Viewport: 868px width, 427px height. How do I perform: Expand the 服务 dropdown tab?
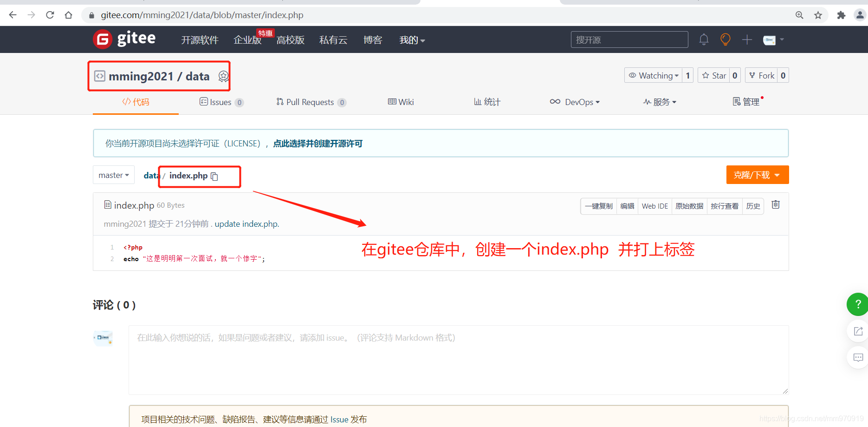(x=660, y=102)
